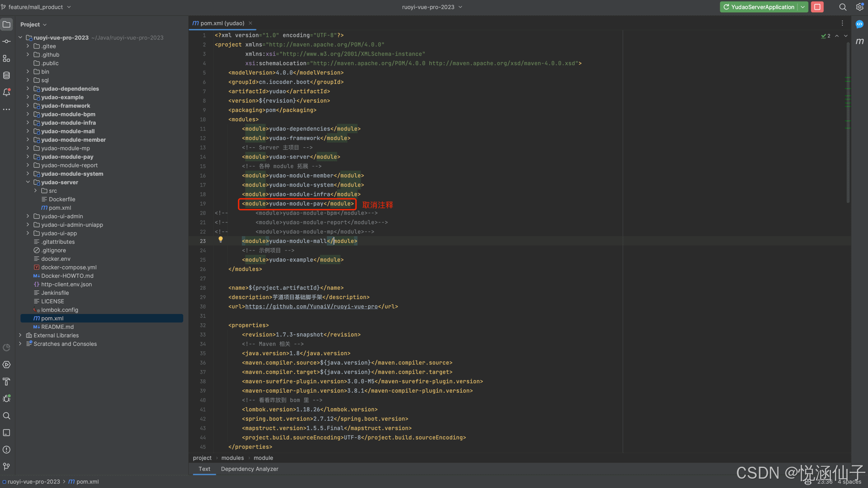Viewport: 868px width, 488px height.
Task: Click the Notifications bell icon
Action: (x=7, y=92)
